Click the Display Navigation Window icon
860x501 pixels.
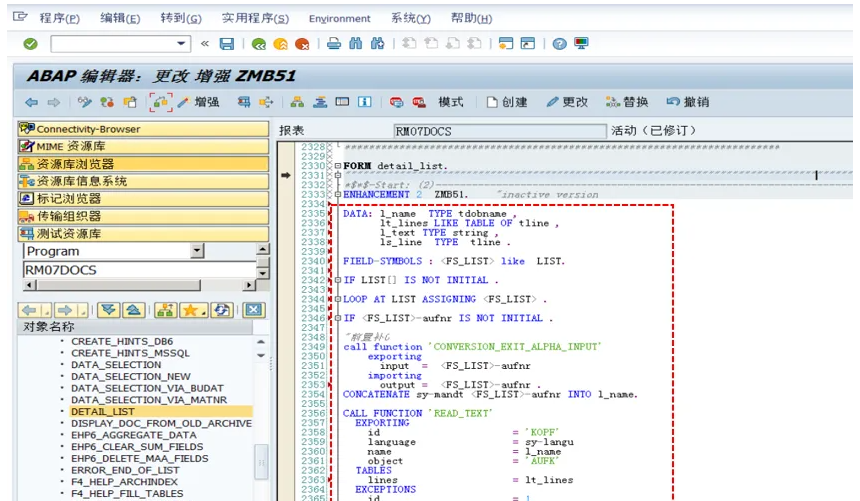320,102
